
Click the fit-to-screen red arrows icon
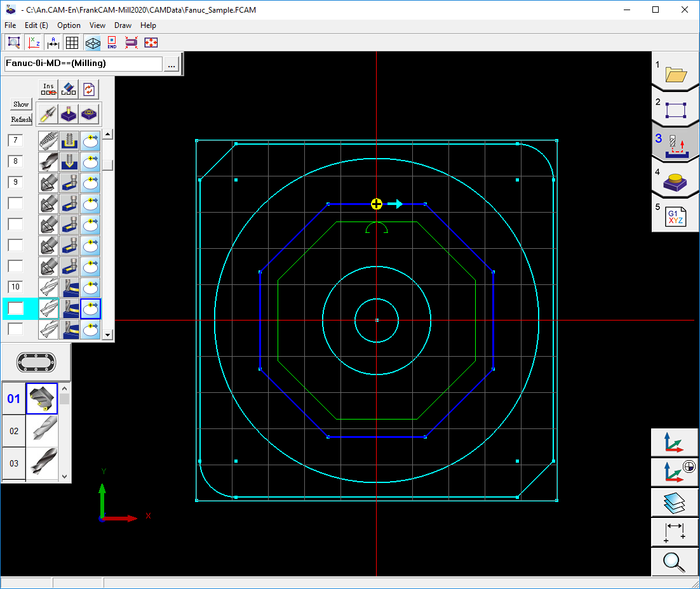pos(151,43)
